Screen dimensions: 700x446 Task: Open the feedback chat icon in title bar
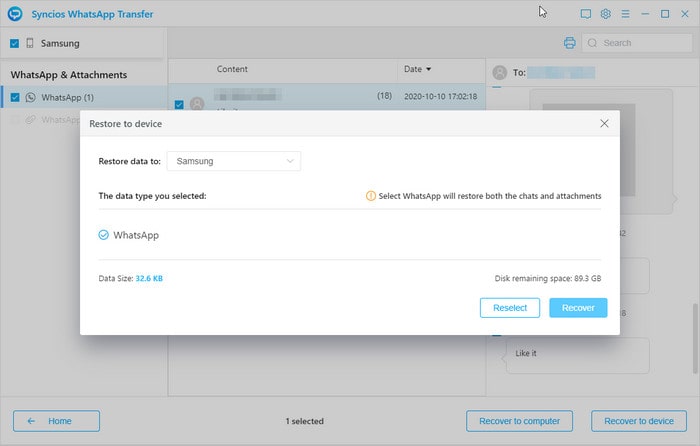pyautogui.click(x=586, y=14)
